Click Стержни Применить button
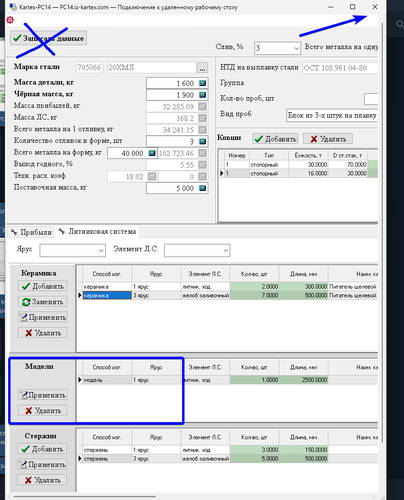The height and width of the screenshot is (500, 404). pos(42,464)
